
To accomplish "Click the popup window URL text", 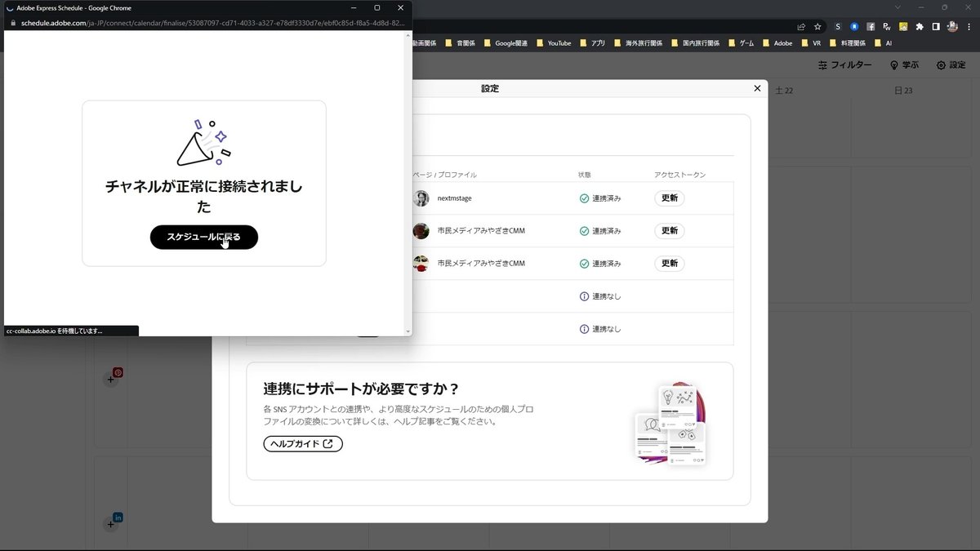I will point(212,23).
